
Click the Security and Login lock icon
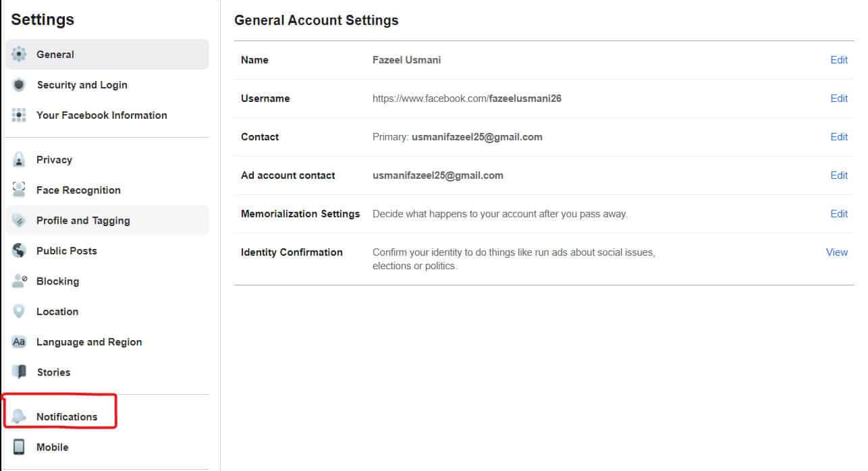pyautogui.click(x=18, y=84)
